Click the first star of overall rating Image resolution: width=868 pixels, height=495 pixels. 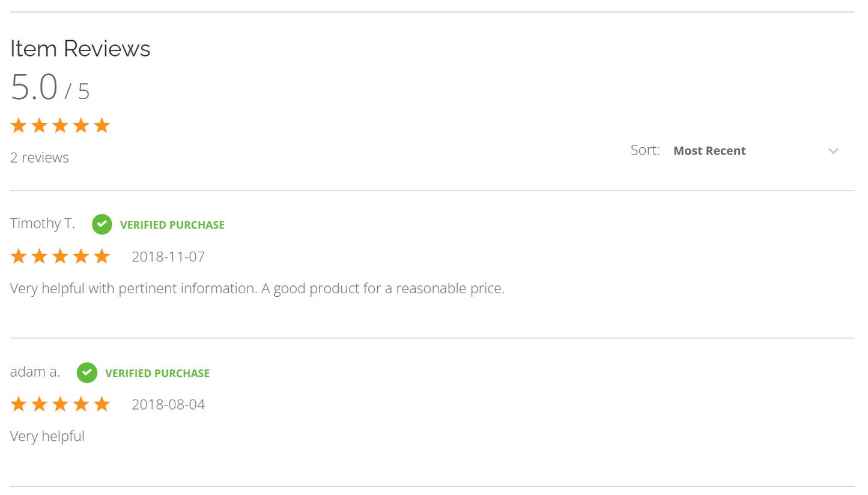pyautogui.click(x=19, y=126)
